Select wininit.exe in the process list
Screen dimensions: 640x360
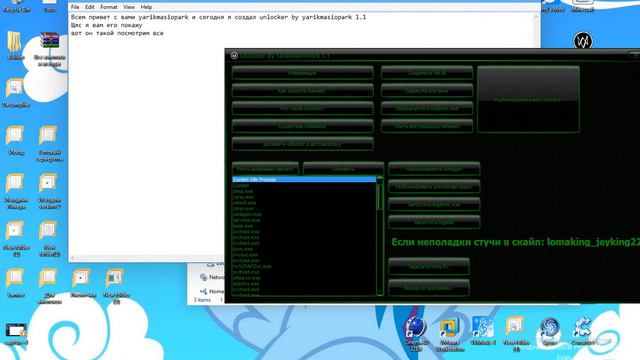tap(304, 202)
